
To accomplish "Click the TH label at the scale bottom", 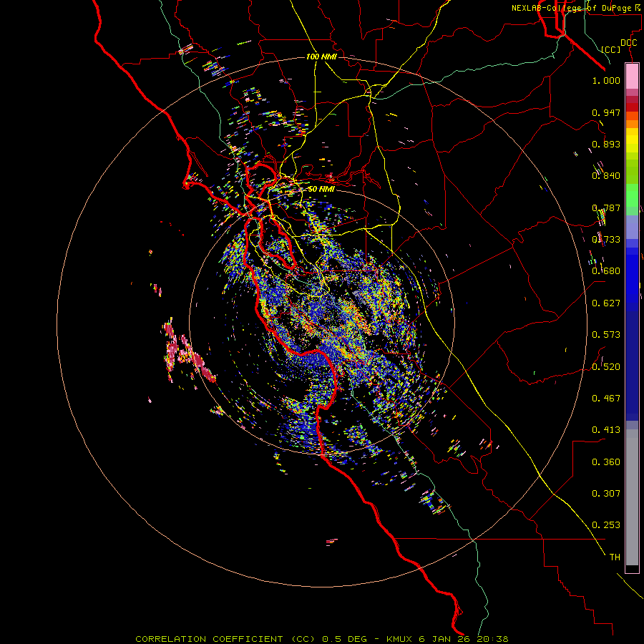I will pos(615,557).
